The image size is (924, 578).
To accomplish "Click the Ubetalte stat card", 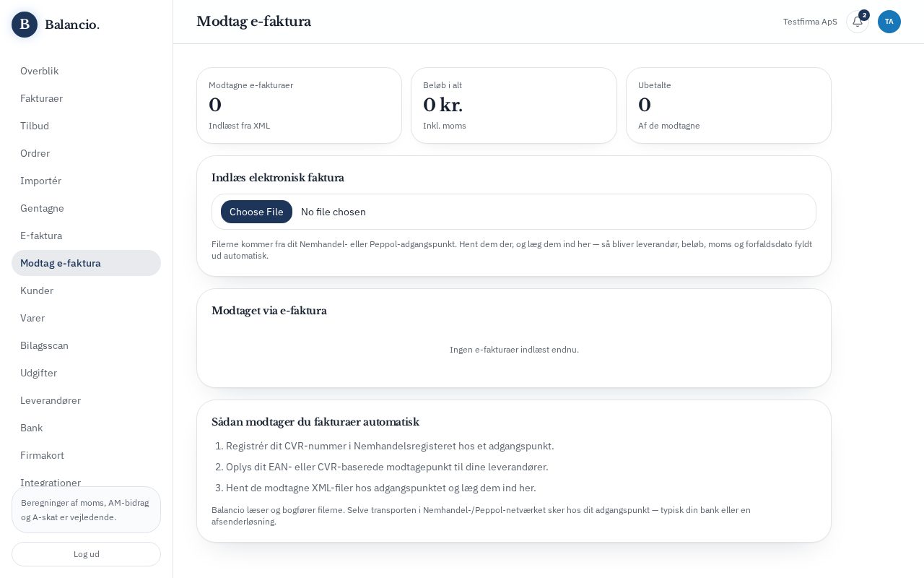I will [x=728, y=105].
